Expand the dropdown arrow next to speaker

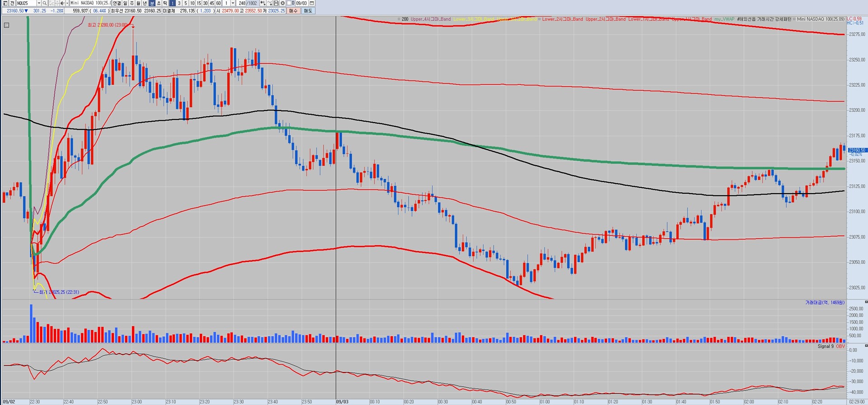coord(67,3)
